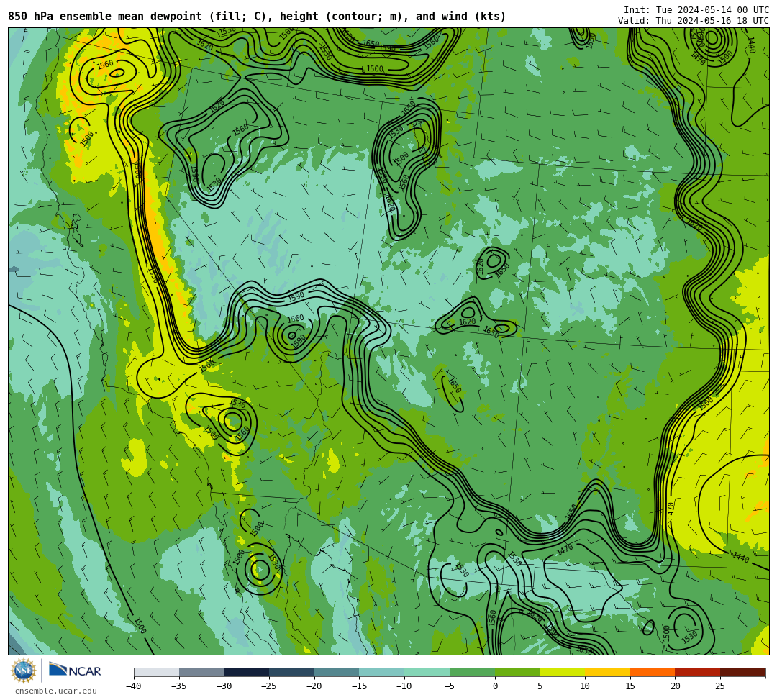The image size is (777, 700).
Task: Click the Init: Tue 2024-05-14 00 UTC text
Action: click(696, 10)
